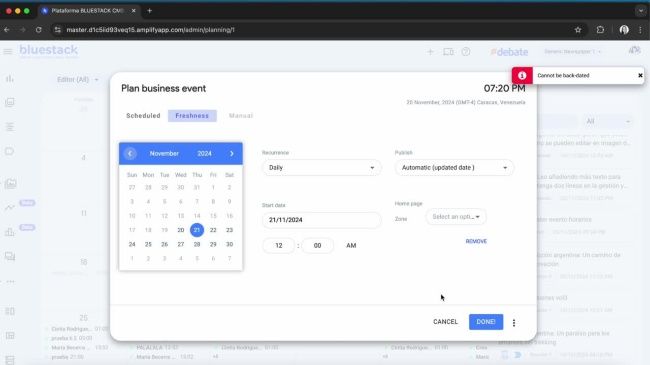Expand the Recurrence dropdown set to Daily
Viewport: 650px width, 365px height.
coord(322,168)
